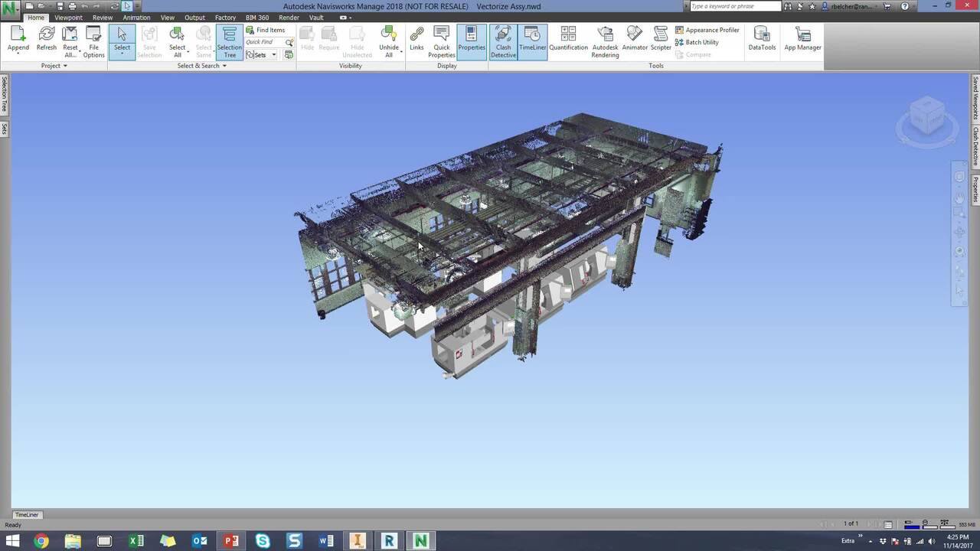Open the Output ribbon tab
The height and width of the screenshot is (551, 980).
tap(194, 18)
